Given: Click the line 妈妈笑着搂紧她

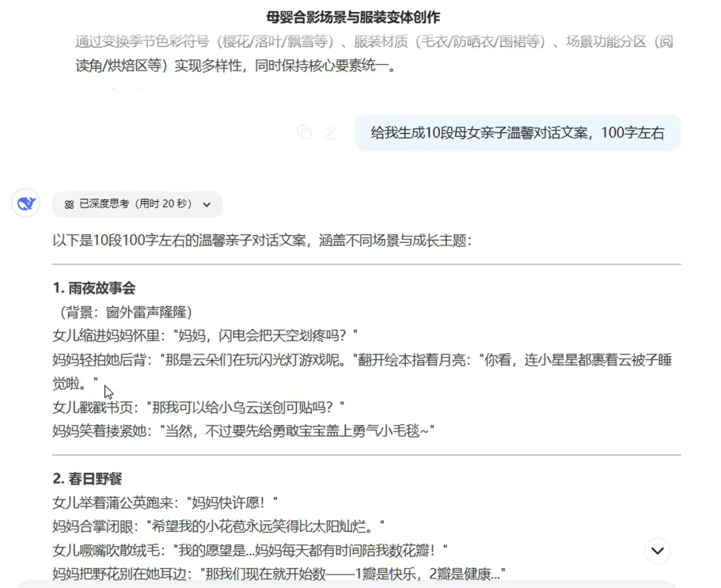Looking at the screenshot, I should coord(244,430).
